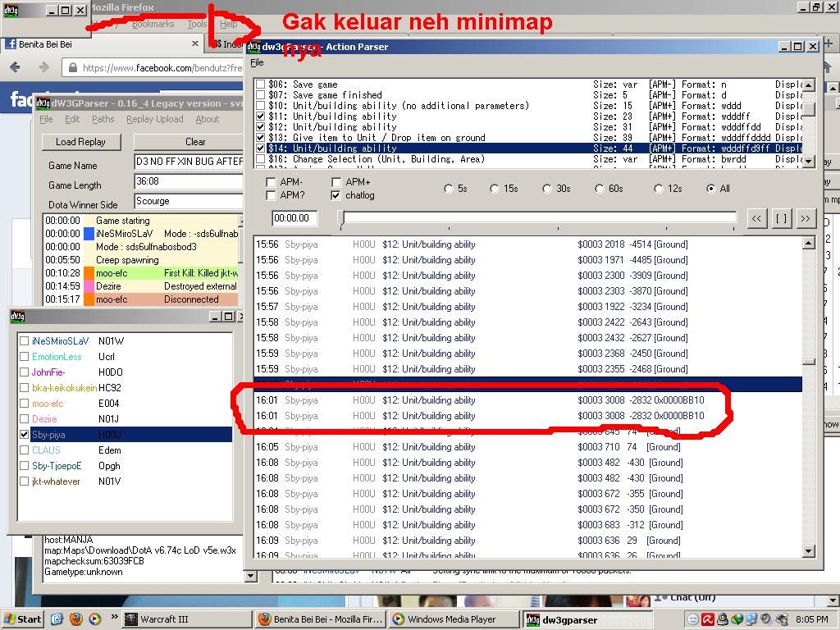Check the Sby-TjoepoE player checkbox

click(x=24, y=466)
